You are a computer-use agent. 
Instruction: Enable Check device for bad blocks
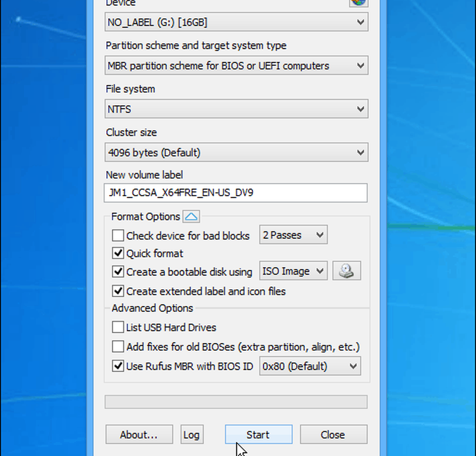(118, 235)
